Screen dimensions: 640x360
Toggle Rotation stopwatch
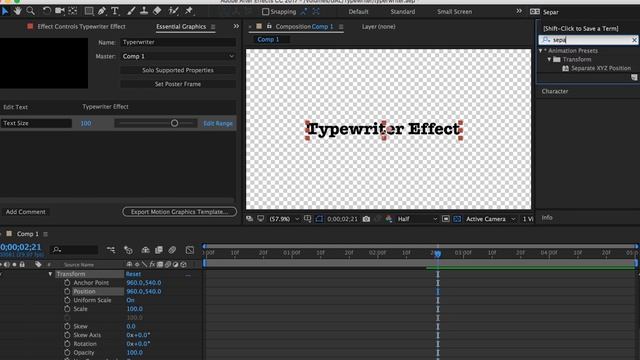point(67,344)
